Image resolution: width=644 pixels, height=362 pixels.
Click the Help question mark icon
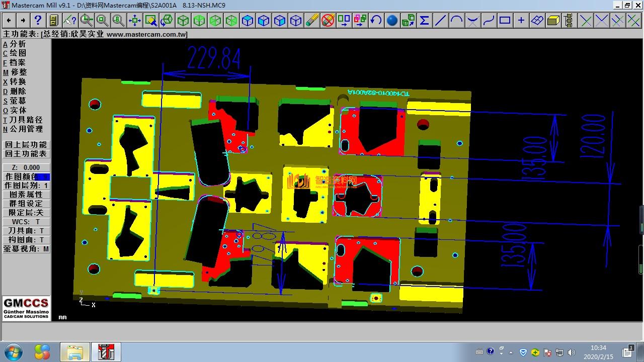point(38,20)
